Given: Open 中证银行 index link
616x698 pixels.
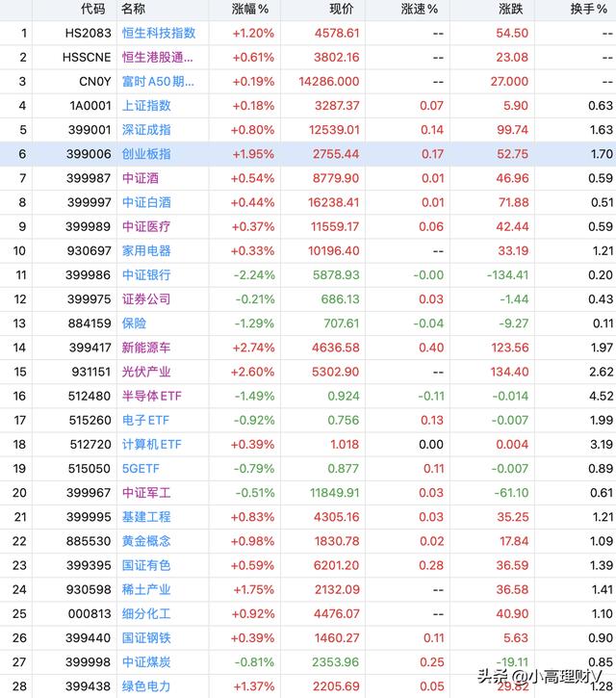Looking at the screenshot, I should click(146, 274).
